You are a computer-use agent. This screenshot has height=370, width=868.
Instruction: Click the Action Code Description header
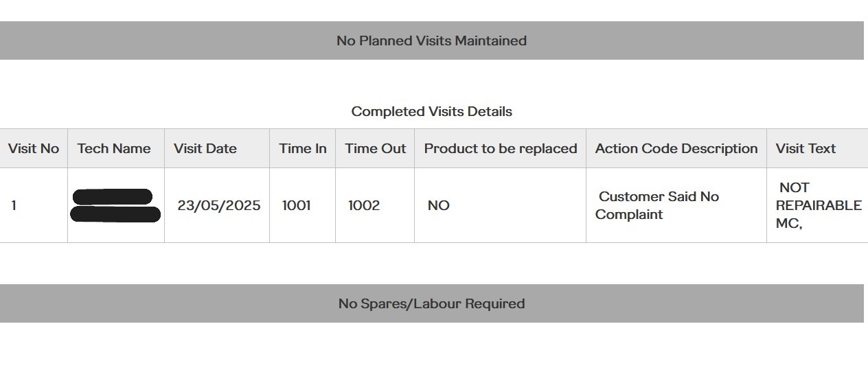click(676, 148)
